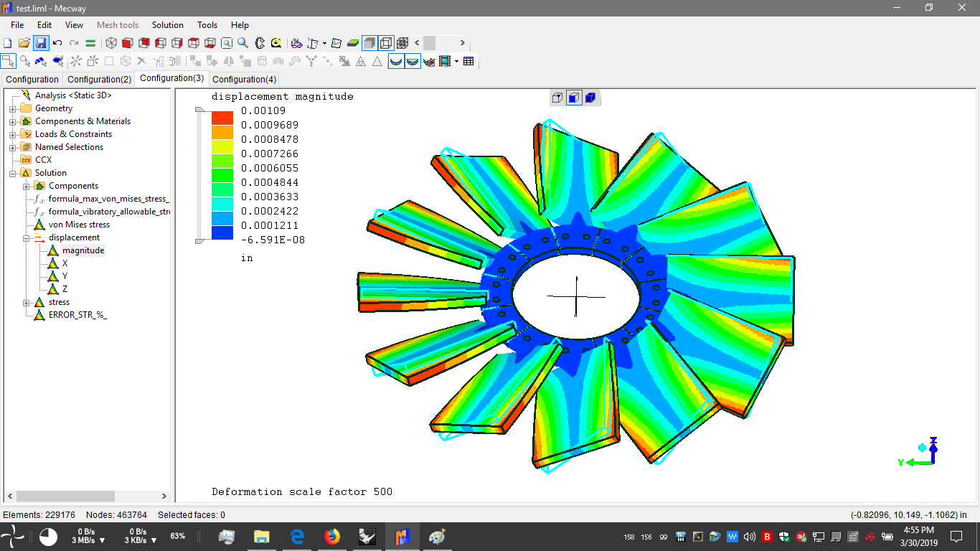Screen dimensions: 980x551
Task: Click the top legend range slider handle
Action: [x=200, y=110]
